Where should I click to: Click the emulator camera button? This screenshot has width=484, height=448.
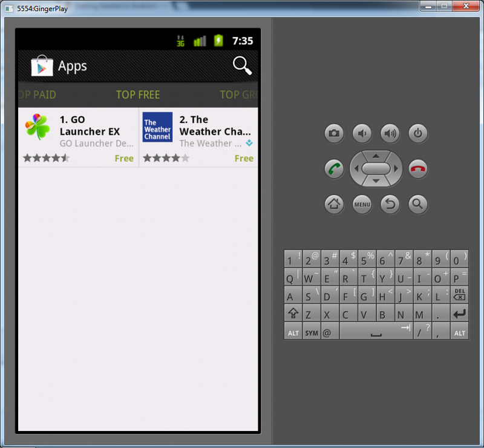[x=334, y=133]
